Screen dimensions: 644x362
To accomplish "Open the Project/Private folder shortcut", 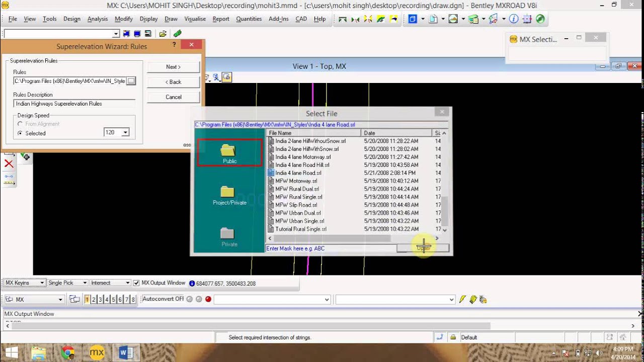I will 229,195.
